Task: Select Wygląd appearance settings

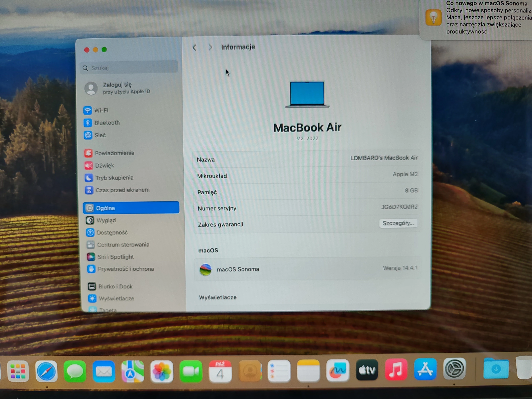Action: (106, 220)
